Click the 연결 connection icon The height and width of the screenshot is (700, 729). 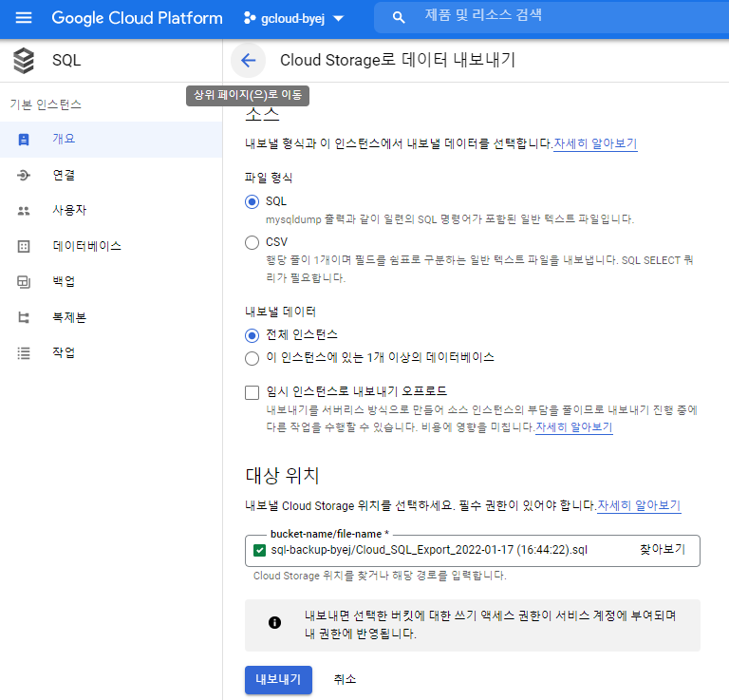(23, 176)
